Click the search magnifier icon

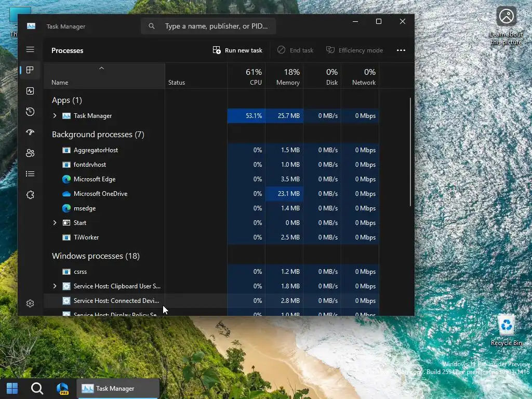point(152,26)
